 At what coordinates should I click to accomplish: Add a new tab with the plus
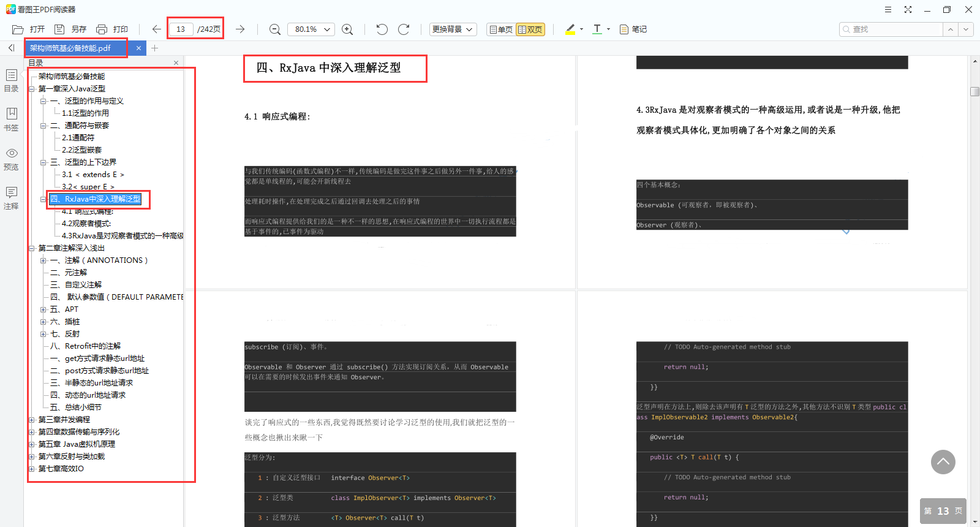(x=154, y=48)
